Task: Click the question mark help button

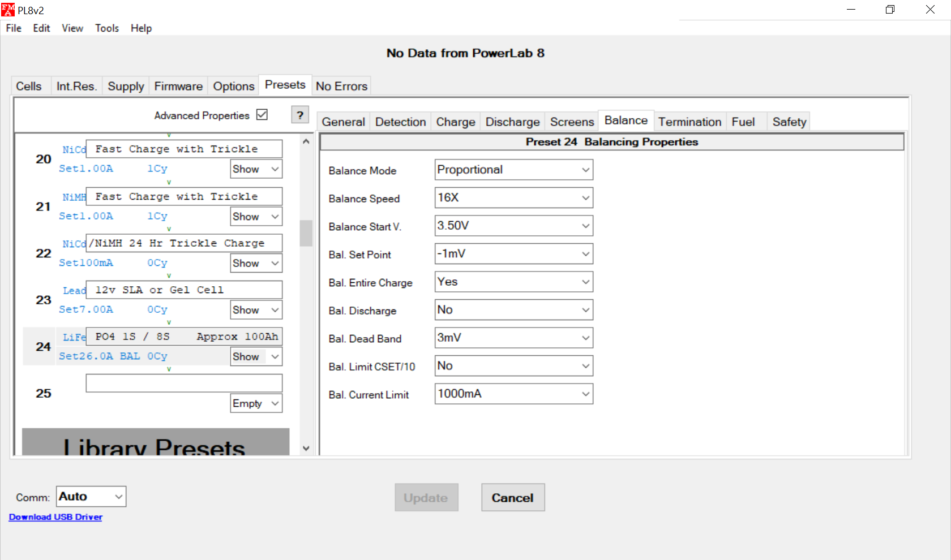Action: coord(300,115)
